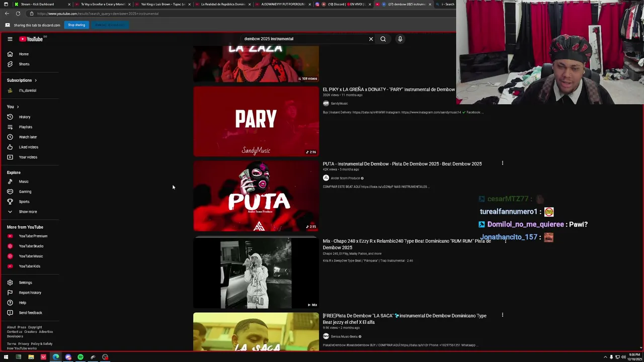
Task: Click the Stop sharing button
Action: [x=76, y=25]
